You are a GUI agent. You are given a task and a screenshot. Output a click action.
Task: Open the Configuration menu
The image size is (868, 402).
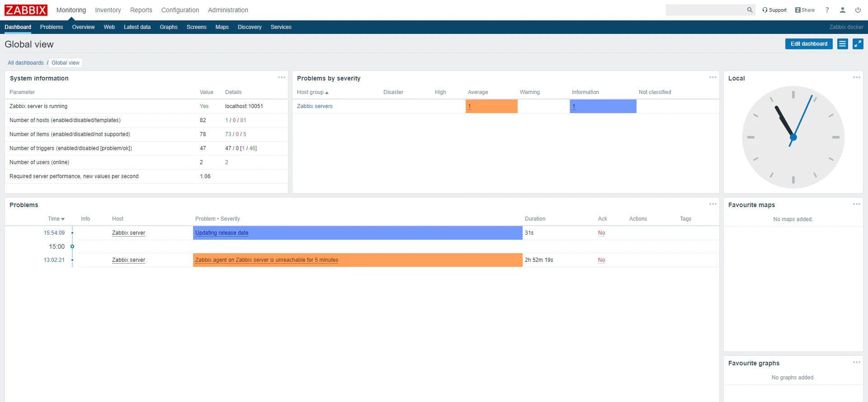click(x=180, y=10)
